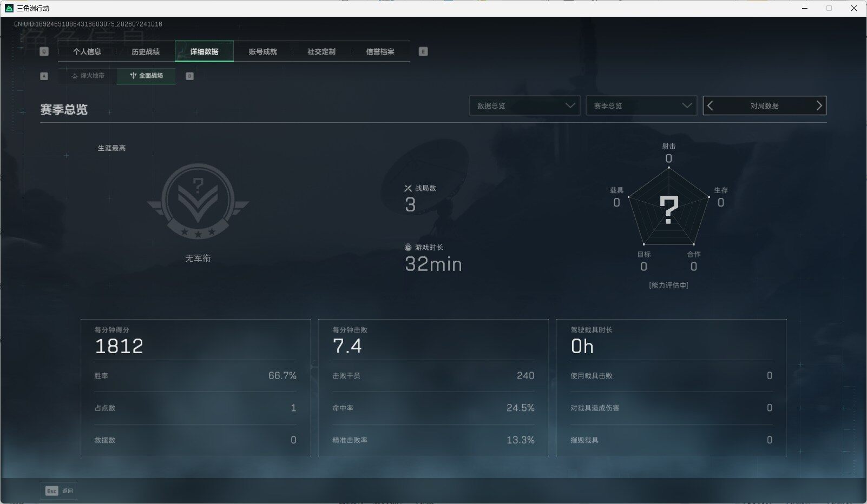This screenshot has width=867, height=504.
Task: Open the 个人信息 tab
Action: (x=87, y=51)
